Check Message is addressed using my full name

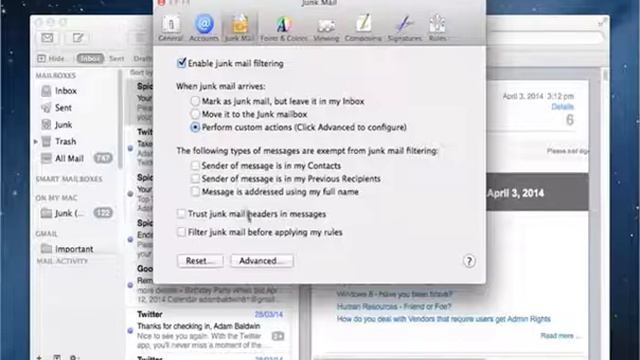point(196,191)
